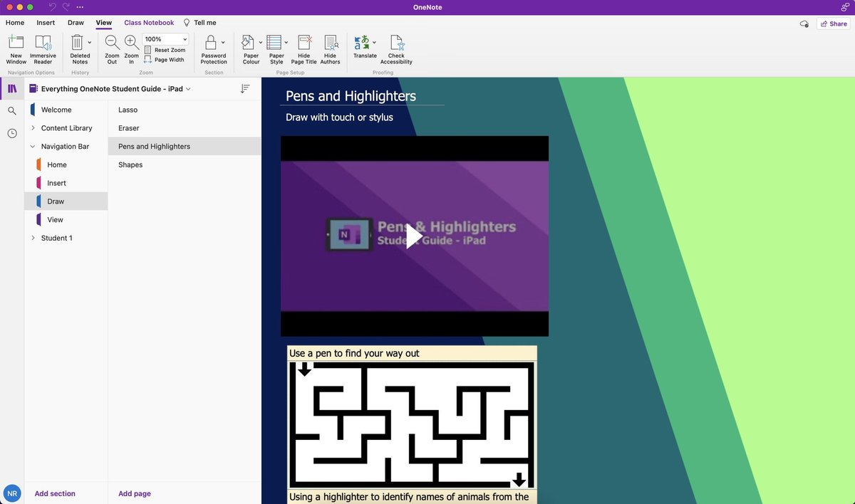The height and width of the screenshot is (504, 855).
Task: Expand the Paper Colour dropdown arrow
Action: click(x=261, y=42)
